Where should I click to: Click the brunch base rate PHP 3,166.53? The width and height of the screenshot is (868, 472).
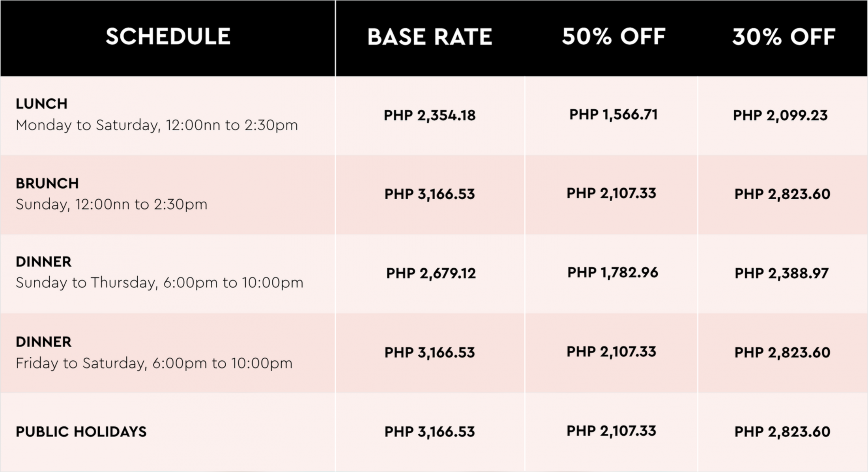point(430,194)
